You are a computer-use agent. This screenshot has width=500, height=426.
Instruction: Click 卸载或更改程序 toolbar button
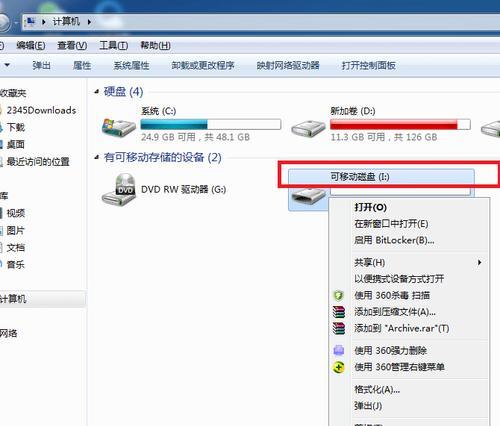tap(203, 66)
